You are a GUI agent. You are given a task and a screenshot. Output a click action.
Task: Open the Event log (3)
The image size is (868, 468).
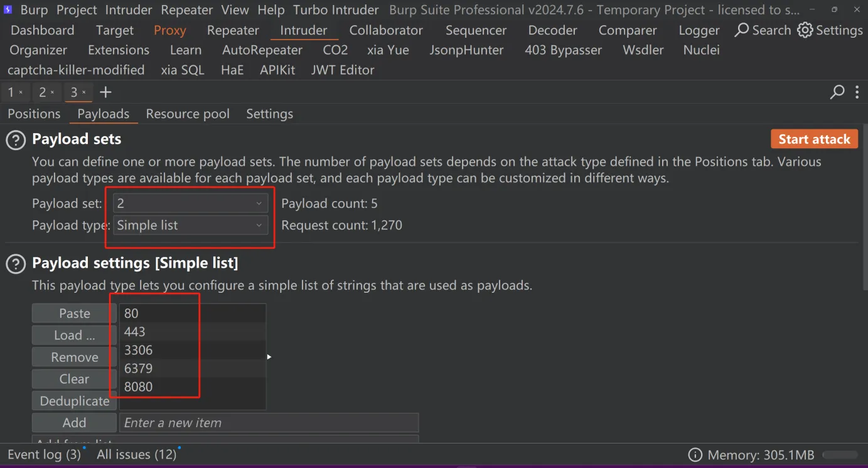(x=45, y=455)
